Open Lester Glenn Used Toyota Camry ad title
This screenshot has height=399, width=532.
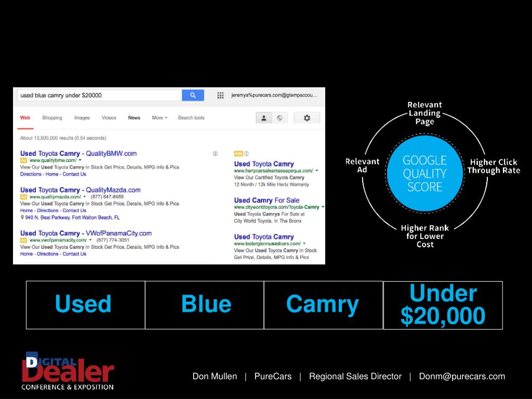264,237
